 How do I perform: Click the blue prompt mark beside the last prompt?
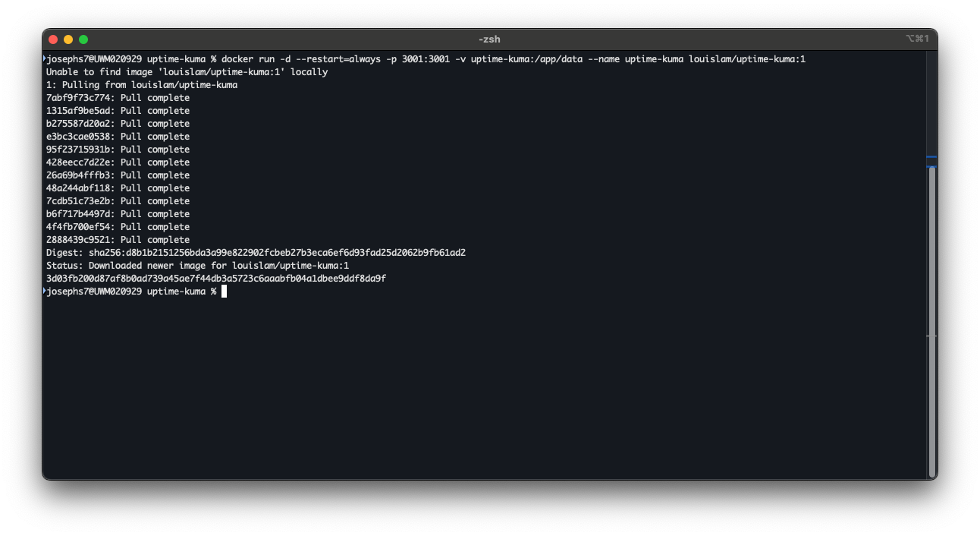44,291
